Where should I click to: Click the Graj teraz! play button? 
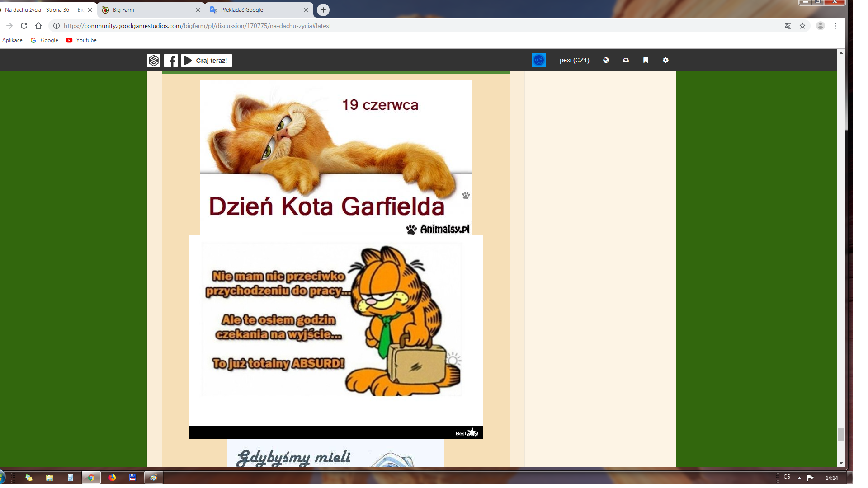tap(207, 61)
